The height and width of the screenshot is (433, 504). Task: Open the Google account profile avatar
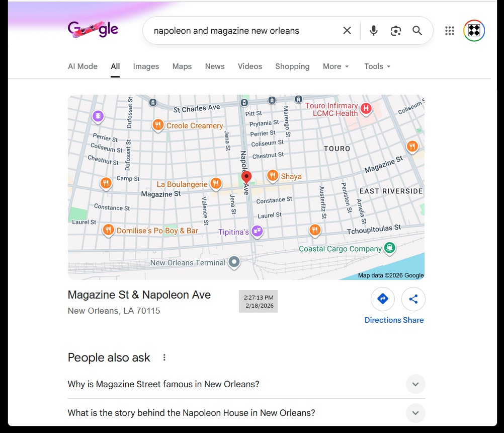click(474, 31)
